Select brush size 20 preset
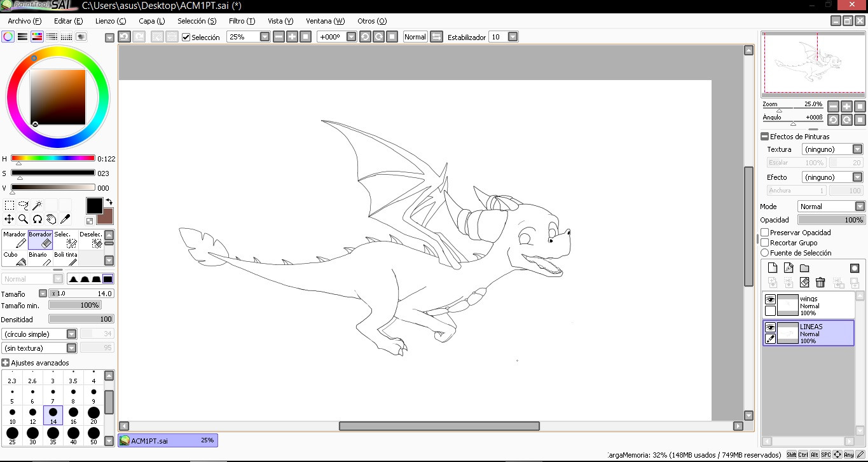 (93, 416)
